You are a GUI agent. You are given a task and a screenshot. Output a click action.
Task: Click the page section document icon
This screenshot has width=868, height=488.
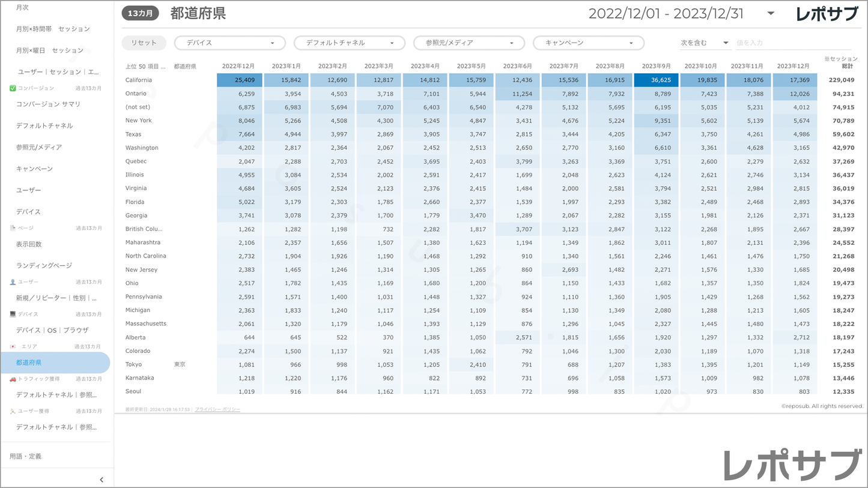(13, 228)
